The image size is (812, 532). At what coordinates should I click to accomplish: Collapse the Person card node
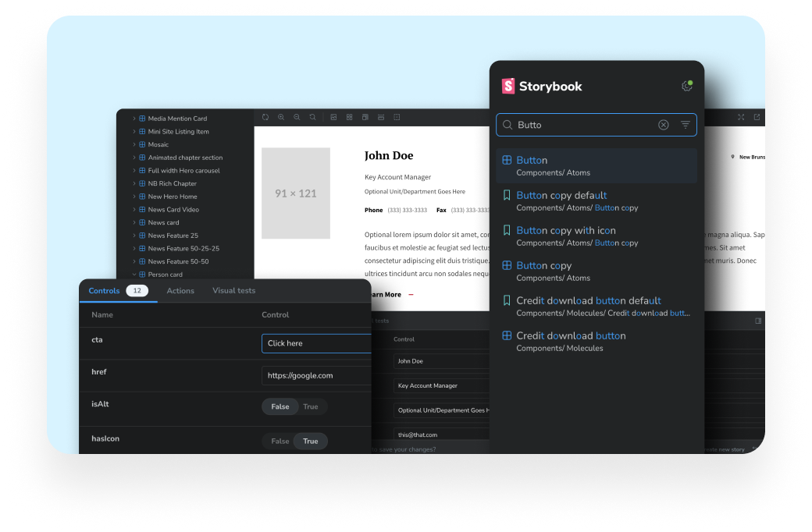[x=134, y=275]
